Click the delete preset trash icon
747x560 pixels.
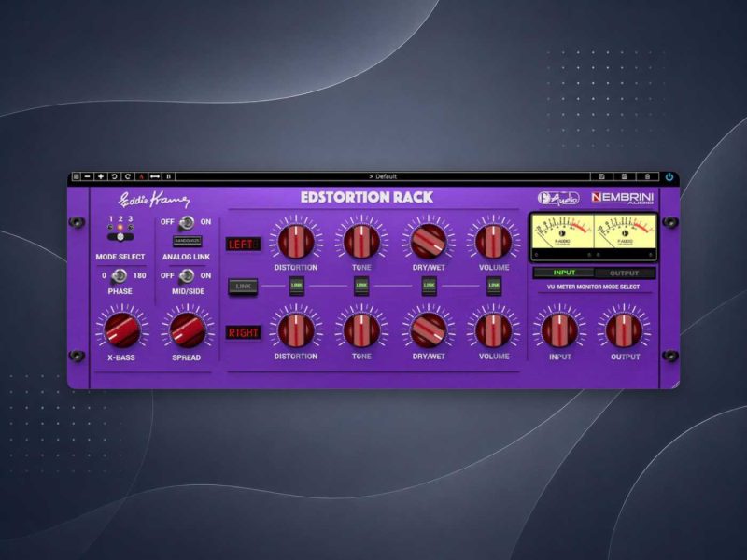(x=647, y=176)
